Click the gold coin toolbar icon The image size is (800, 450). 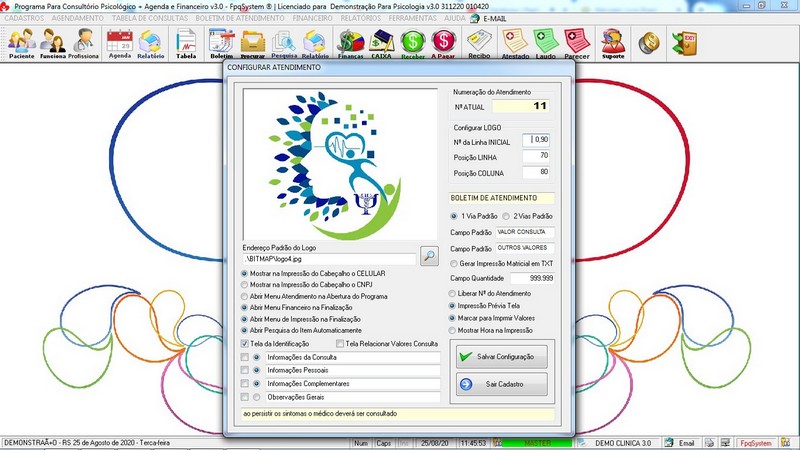coord(649,43)
